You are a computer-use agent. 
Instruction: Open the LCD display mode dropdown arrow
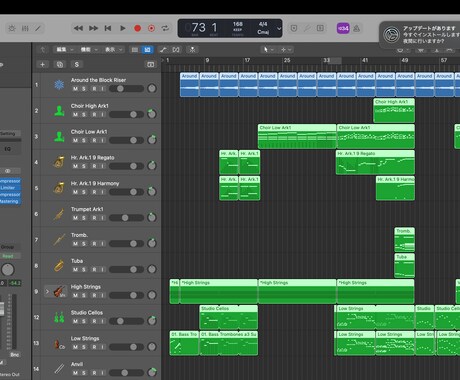click(279, 28)
